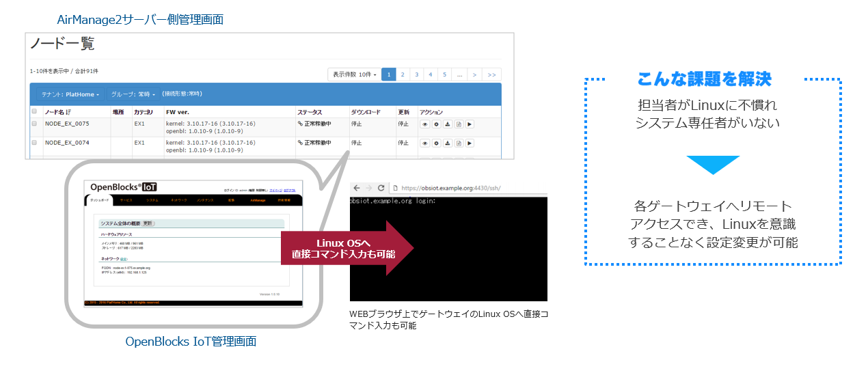Click the カテゴリ column header

pos(144,112)
